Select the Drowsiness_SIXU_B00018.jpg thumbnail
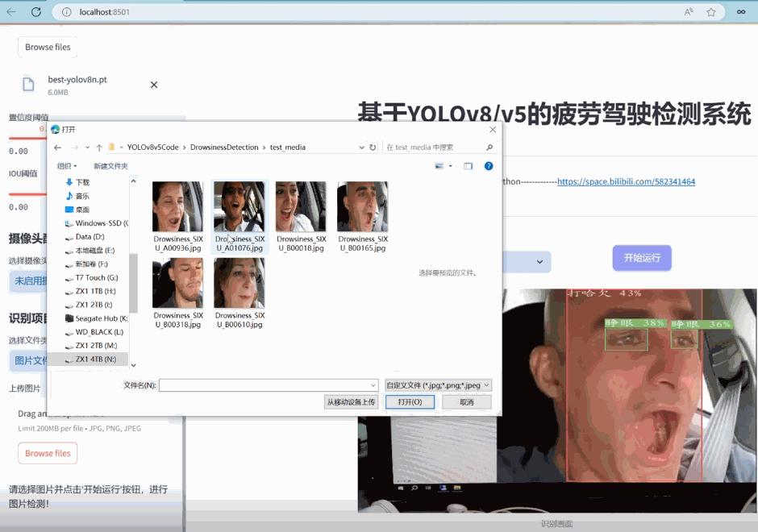Image resolution: width=758 pixels, height=532 pixels. pos(300,208)
